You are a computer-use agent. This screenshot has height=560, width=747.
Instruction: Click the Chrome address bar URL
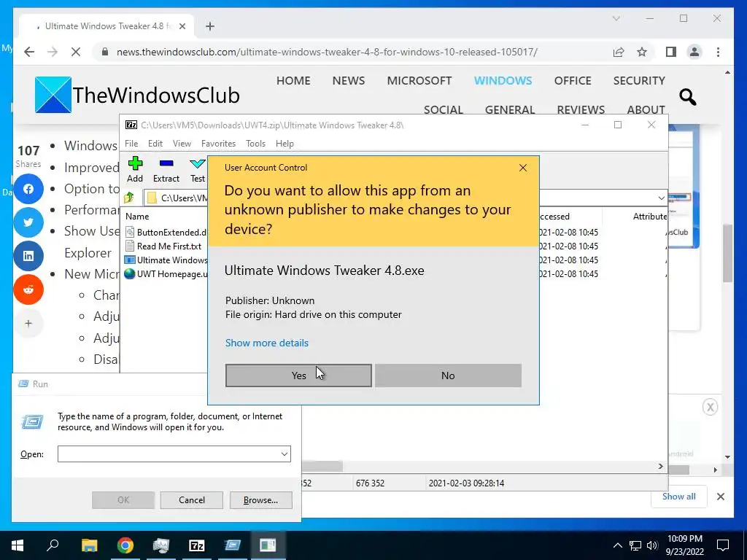pos(327,52)
